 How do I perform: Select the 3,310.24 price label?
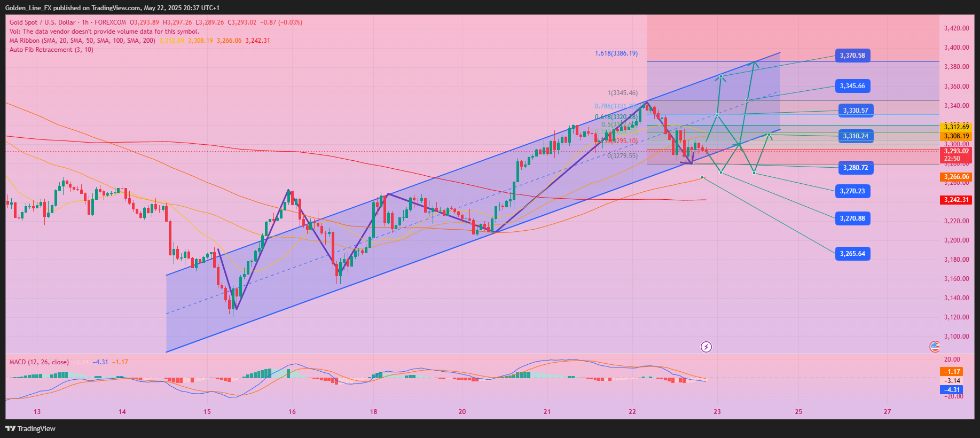856,136
